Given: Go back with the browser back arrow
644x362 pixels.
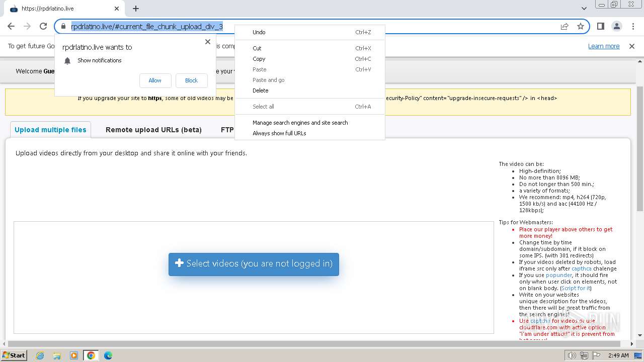Looking at the screenshot, I should coord(11,26).
